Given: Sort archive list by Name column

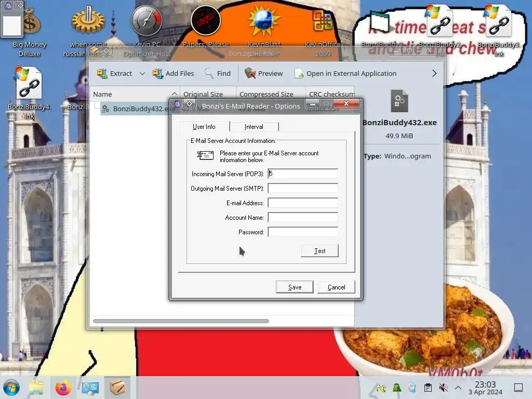Looking at the screenshot, I should [135, 94].
